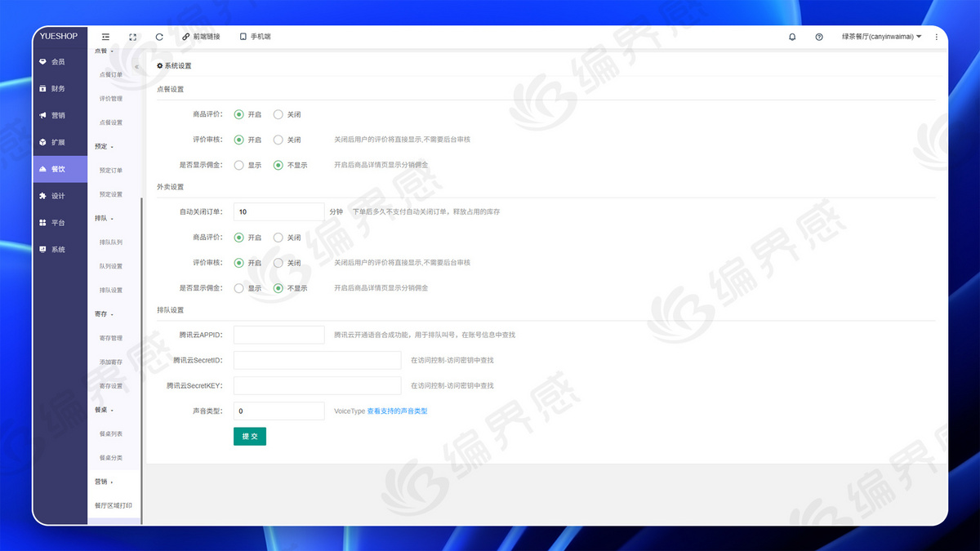Open the 手机端 mobile preview

pos(255,37)
